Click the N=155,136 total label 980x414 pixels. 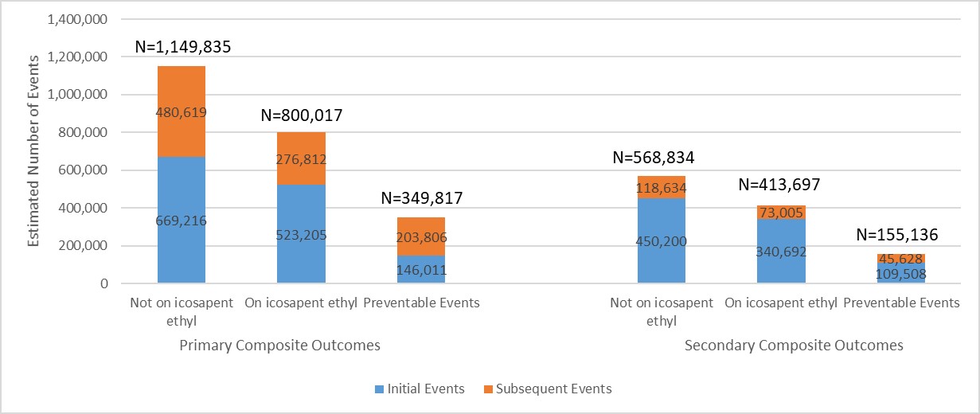pyautogui.click(x=897, y=235)
